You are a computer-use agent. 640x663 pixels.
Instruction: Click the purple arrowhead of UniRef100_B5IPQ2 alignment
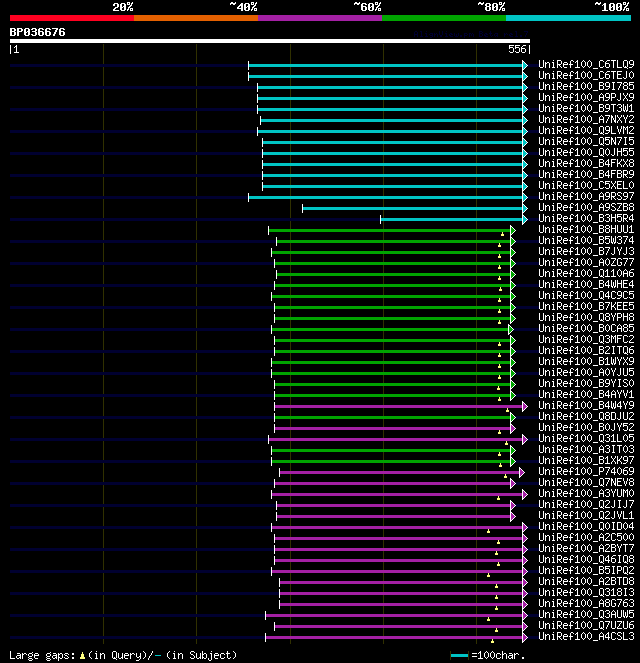(525, 571)
